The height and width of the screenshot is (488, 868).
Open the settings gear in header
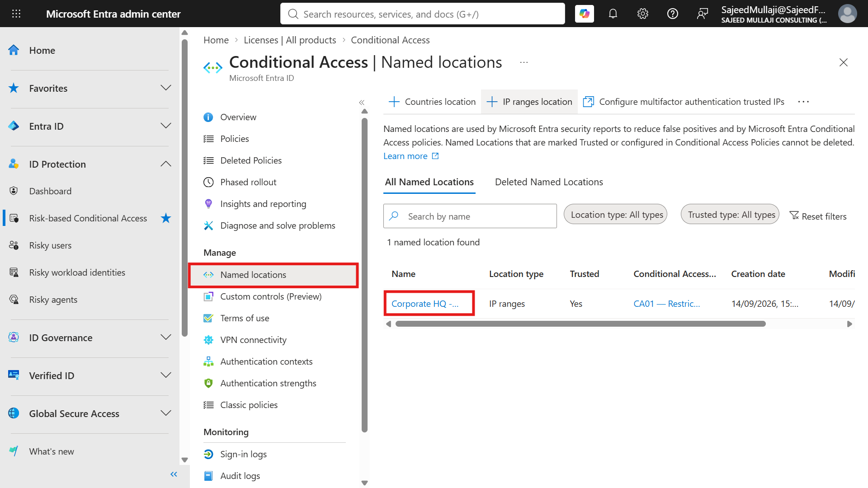[x=643, y=14]
